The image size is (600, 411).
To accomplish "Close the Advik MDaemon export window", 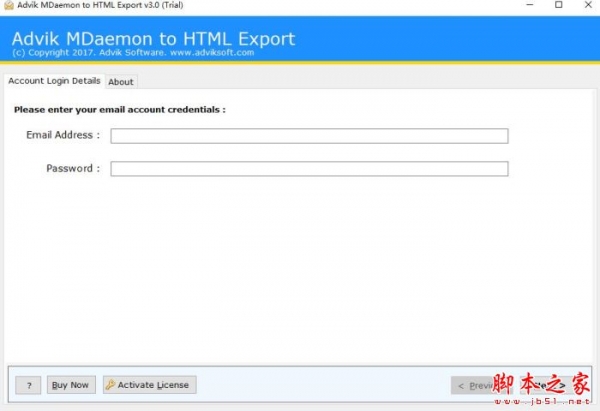I will pyautogui.click(x=588, y=5).
